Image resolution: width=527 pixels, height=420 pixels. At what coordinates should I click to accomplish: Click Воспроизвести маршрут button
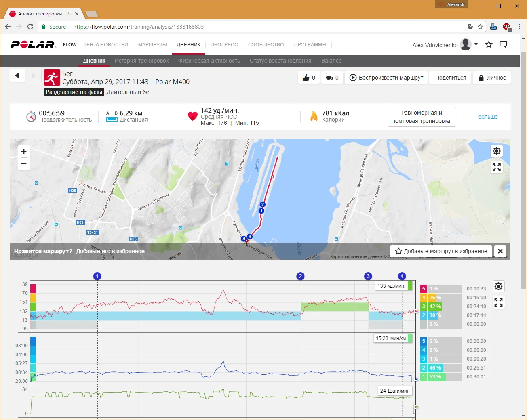coord(386,78)
